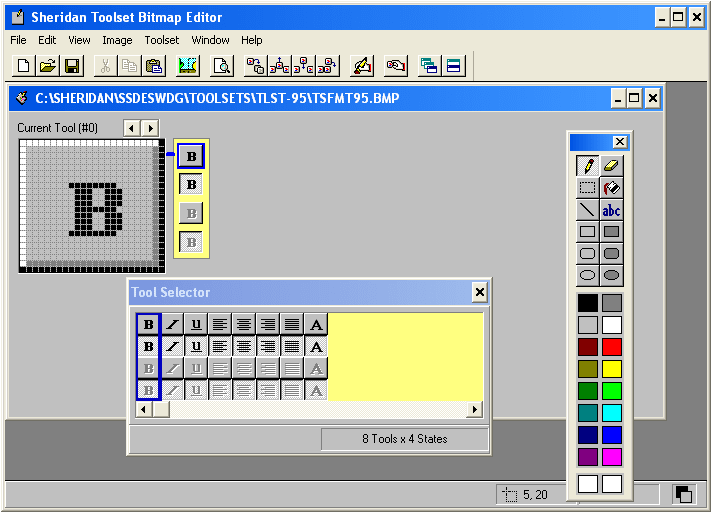Select the hollow rounded rectangle tool
Image resolution: width=715 pixels, height=514 pixels.
pyautogui.click(x=587, y=254)
